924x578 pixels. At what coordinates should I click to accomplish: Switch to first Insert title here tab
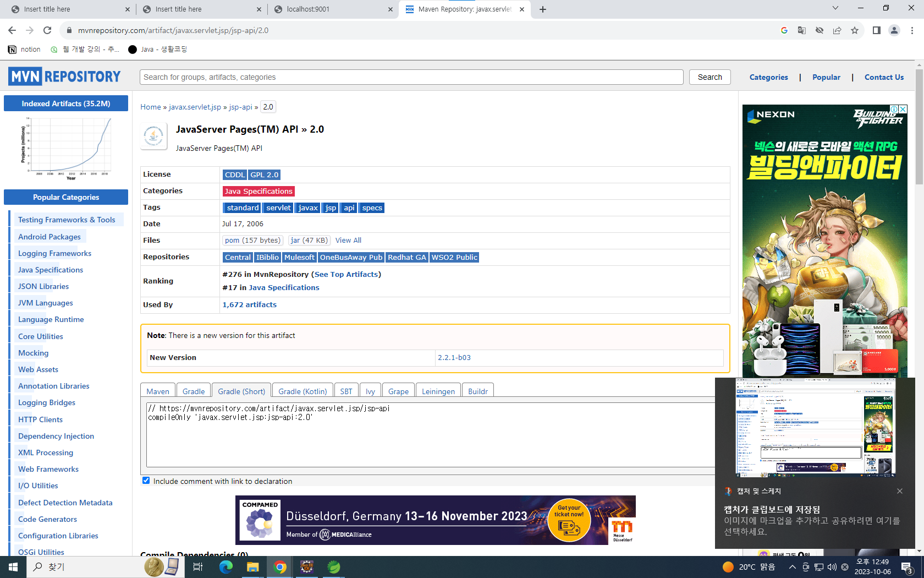click(x=70, y=9)
